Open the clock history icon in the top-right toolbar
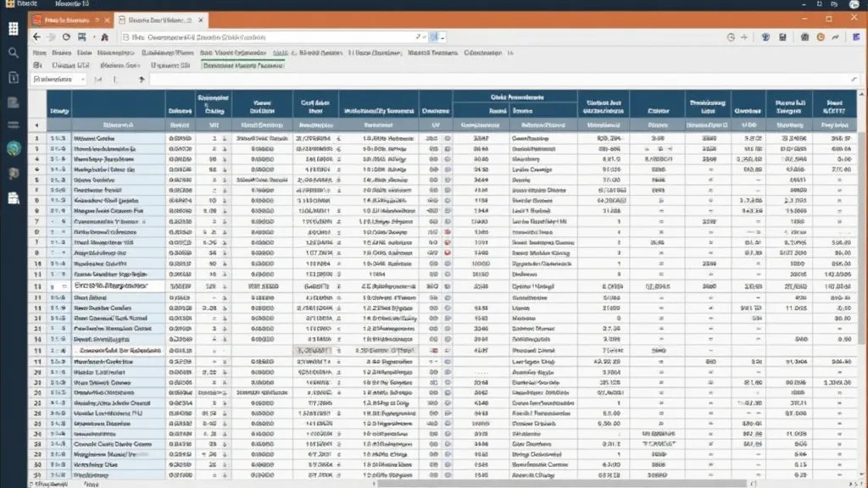Screen dimensions: 868x488 pyautogui.click(x=731, y=37)
